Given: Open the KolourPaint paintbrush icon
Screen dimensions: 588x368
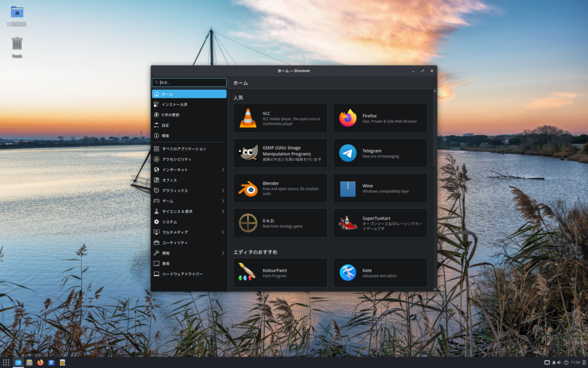Looking at the screenshot, I should point(247,273).
